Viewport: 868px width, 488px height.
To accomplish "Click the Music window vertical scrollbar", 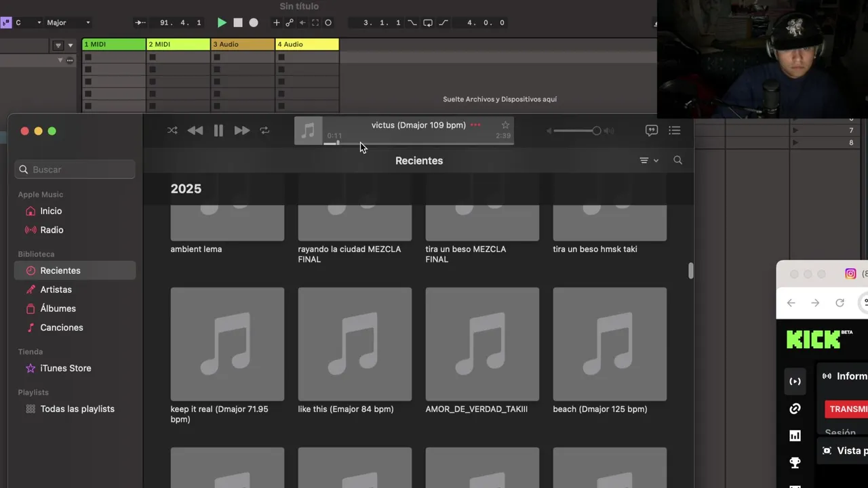I will pyautogui.click(x=690, y=270).
